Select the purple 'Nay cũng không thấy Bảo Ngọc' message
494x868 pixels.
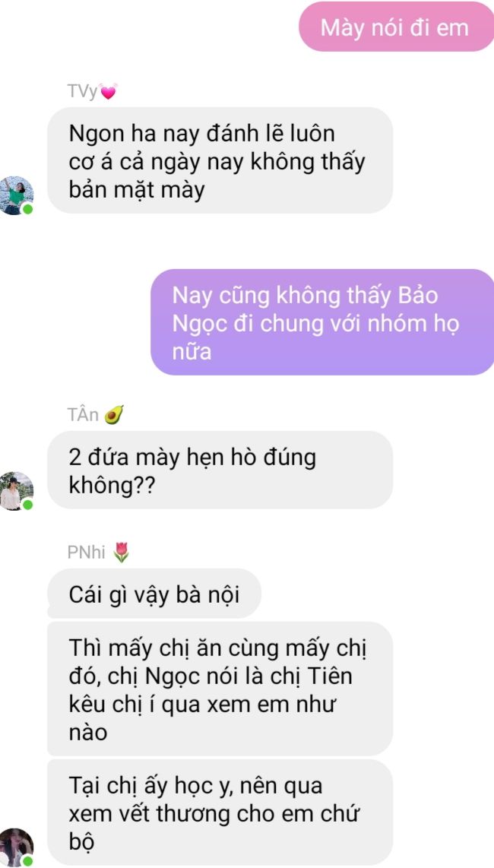coord(322,322)
